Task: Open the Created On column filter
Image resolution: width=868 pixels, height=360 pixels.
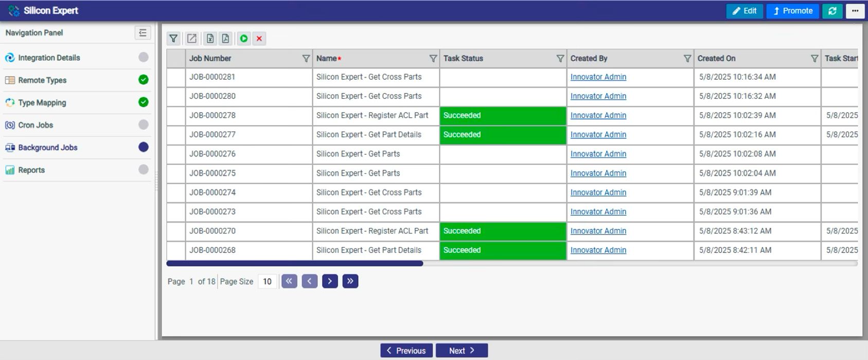Action: (814, 59)
